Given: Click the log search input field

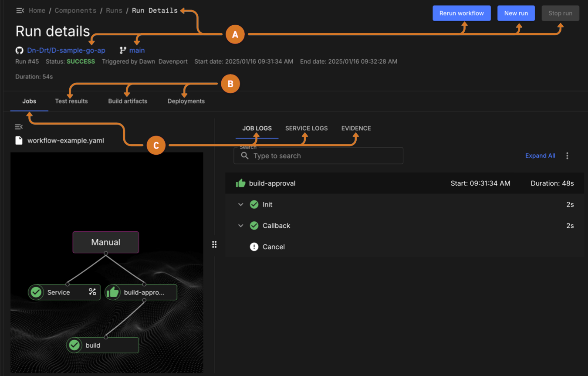Looking at the screenshot, I should [x=322, y=156].
